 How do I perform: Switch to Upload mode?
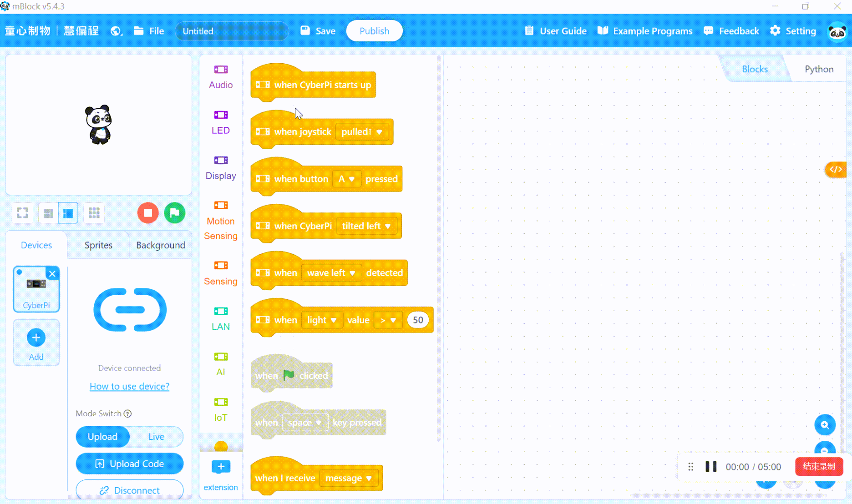(102, 437)
